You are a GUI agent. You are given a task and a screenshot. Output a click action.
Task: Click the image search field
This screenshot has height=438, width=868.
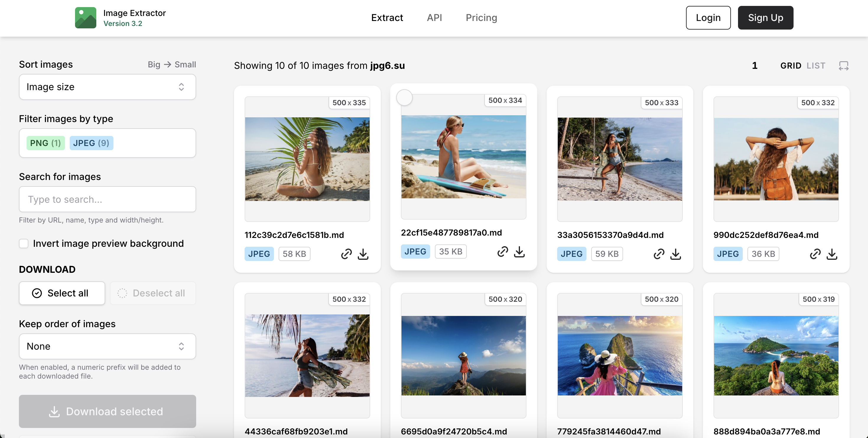[107, 199]
